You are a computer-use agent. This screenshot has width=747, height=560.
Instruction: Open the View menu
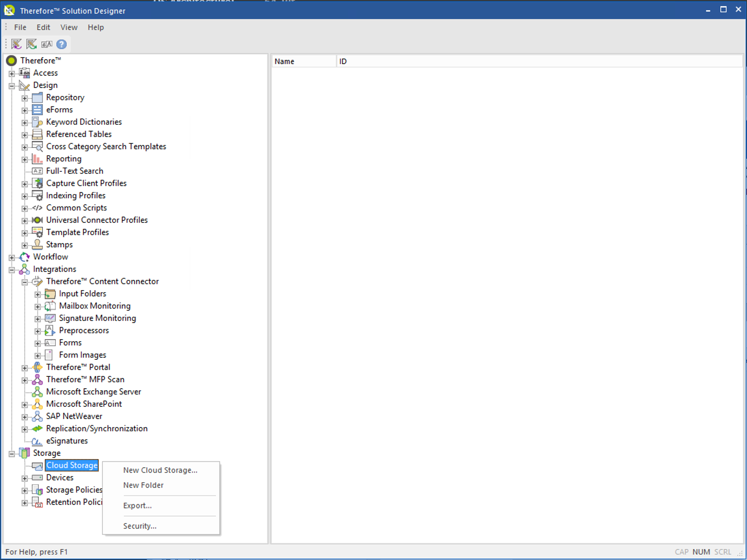tap(69, 27)
